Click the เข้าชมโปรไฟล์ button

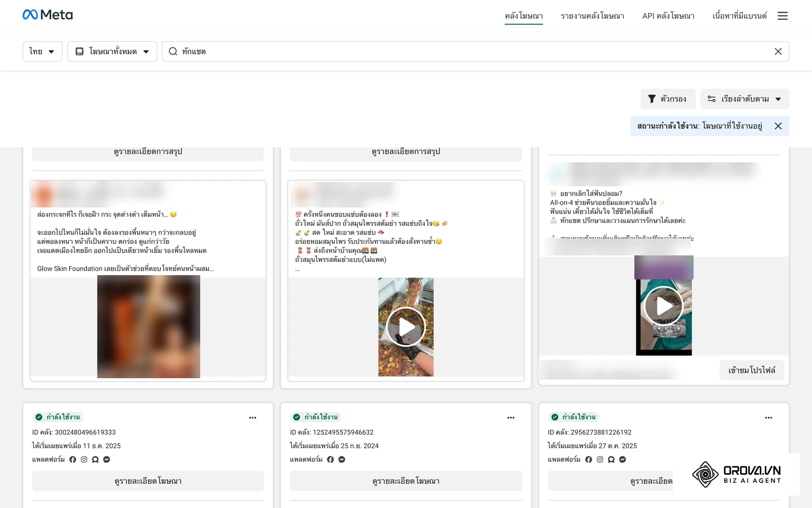tap(752, 370)
